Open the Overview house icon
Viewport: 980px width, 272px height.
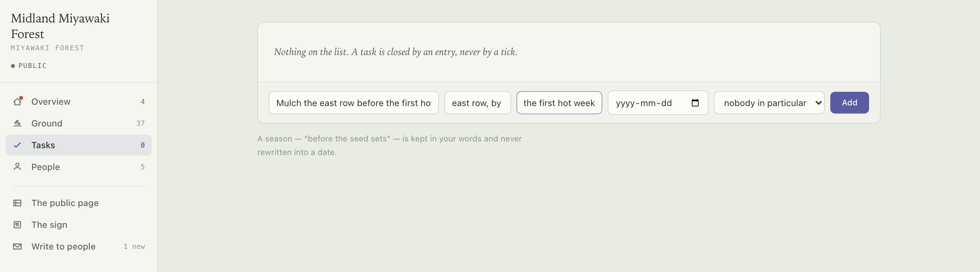[x=17, y=101]
